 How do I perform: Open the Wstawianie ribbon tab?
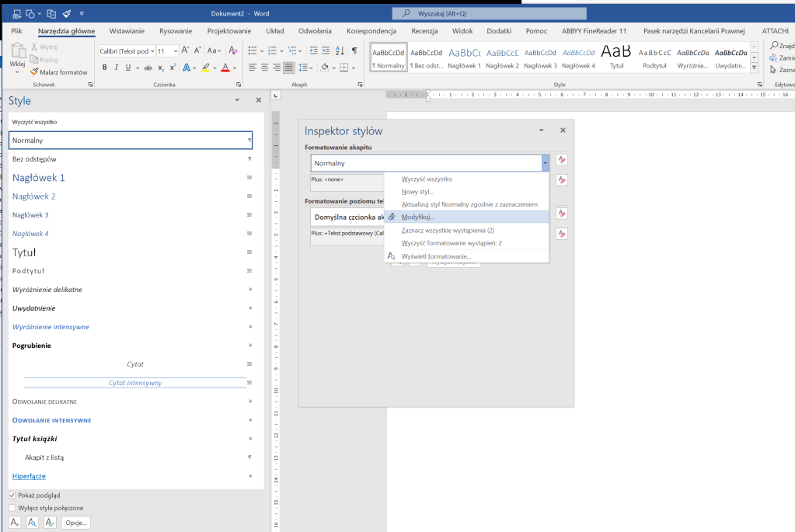point(127,31)
